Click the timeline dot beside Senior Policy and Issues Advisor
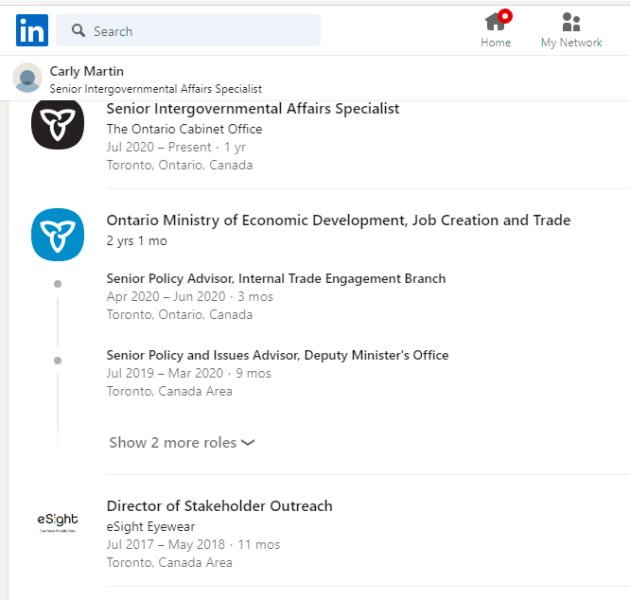 click(57, 360)
